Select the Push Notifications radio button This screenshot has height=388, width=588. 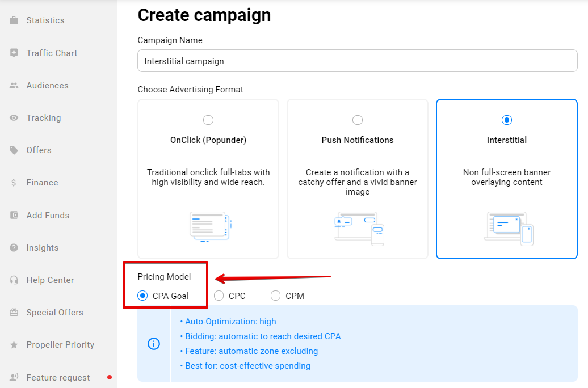[x=358, y=120]
